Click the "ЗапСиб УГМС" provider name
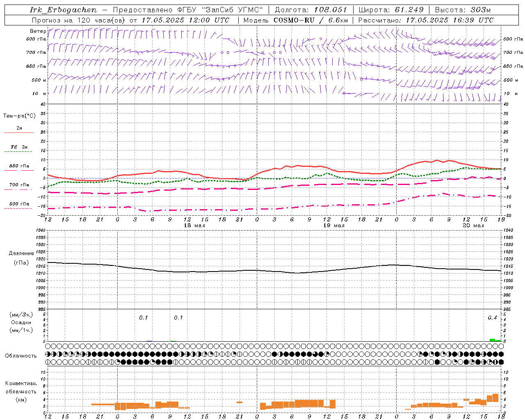Screen dimensions: 525x420 [232, 10]
